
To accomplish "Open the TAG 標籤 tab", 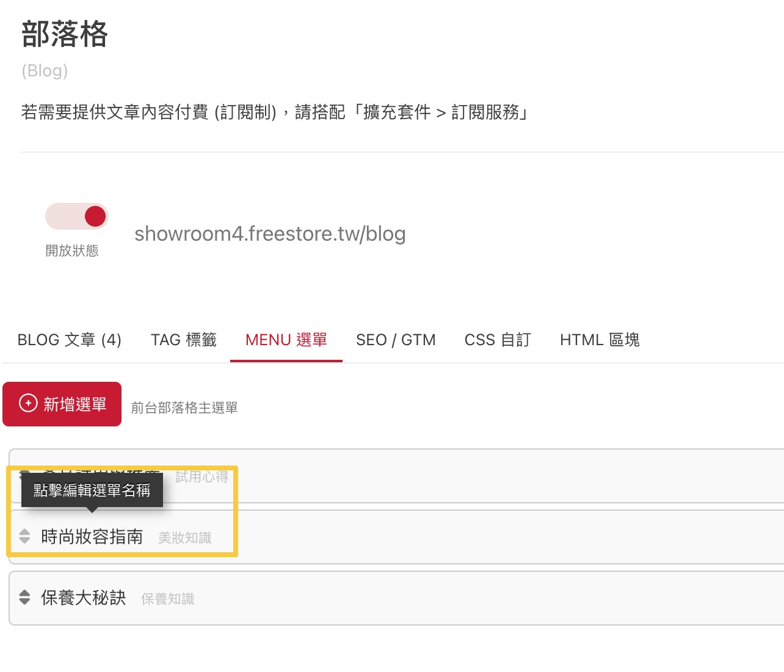I will 184,340.
